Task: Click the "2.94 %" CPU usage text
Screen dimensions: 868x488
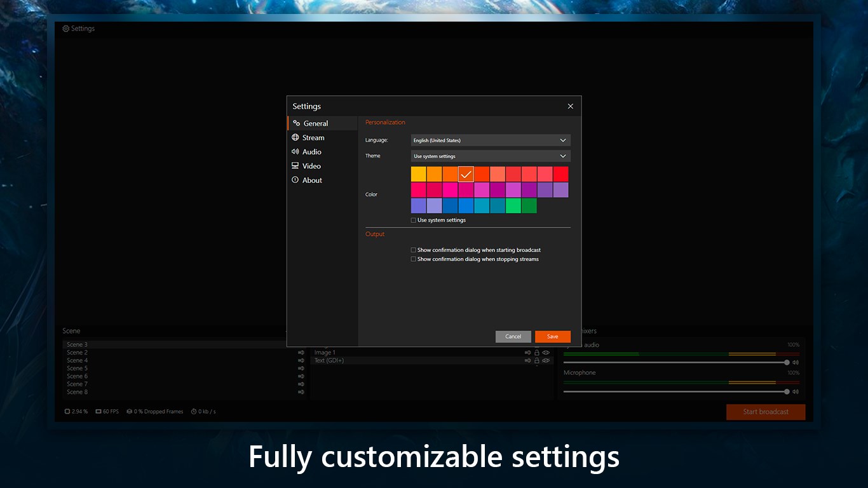Action: point(79,412)
